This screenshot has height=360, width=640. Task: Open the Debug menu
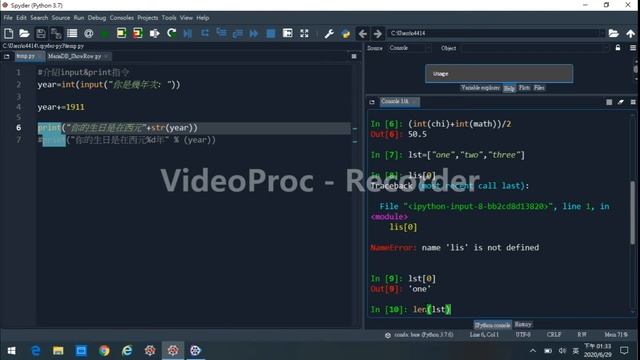pos(97,18)
